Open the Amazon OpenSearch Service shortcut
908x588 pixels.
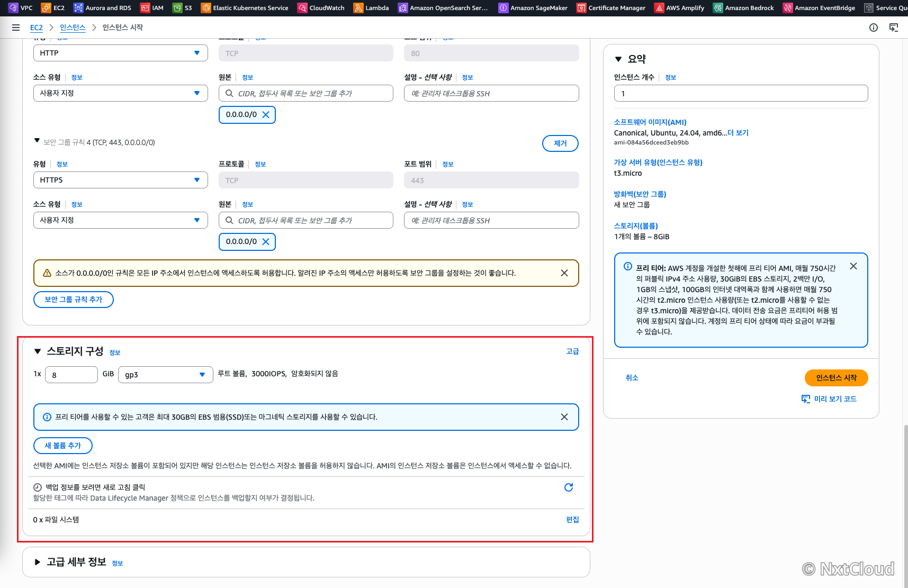coord(443,8)
